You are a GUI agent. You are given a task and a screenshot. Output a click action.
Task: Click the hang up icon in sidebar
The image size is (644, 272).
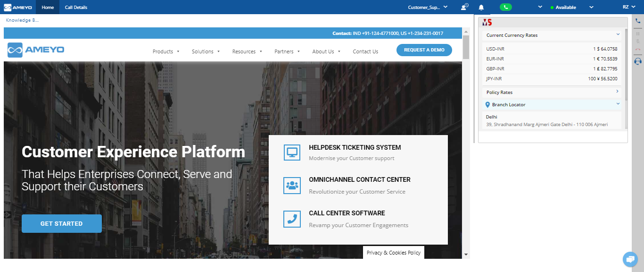(638, 50)
